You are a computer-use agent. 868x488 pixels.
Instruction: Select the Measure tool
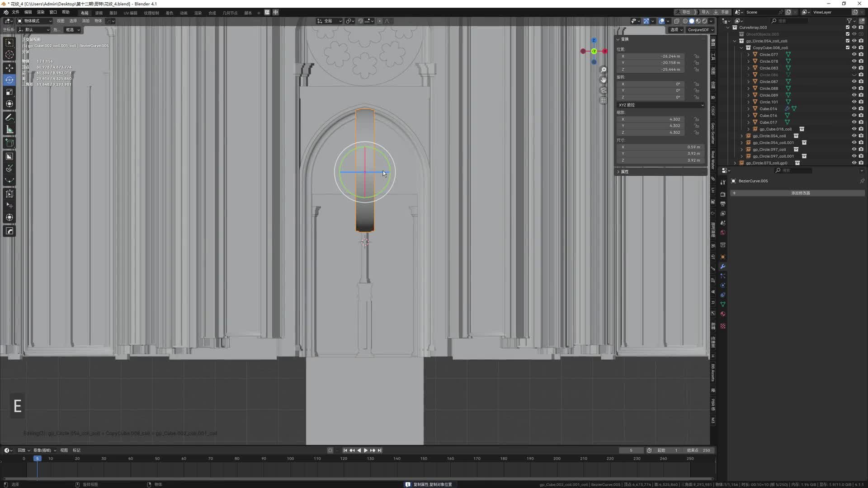coord(9,130)
